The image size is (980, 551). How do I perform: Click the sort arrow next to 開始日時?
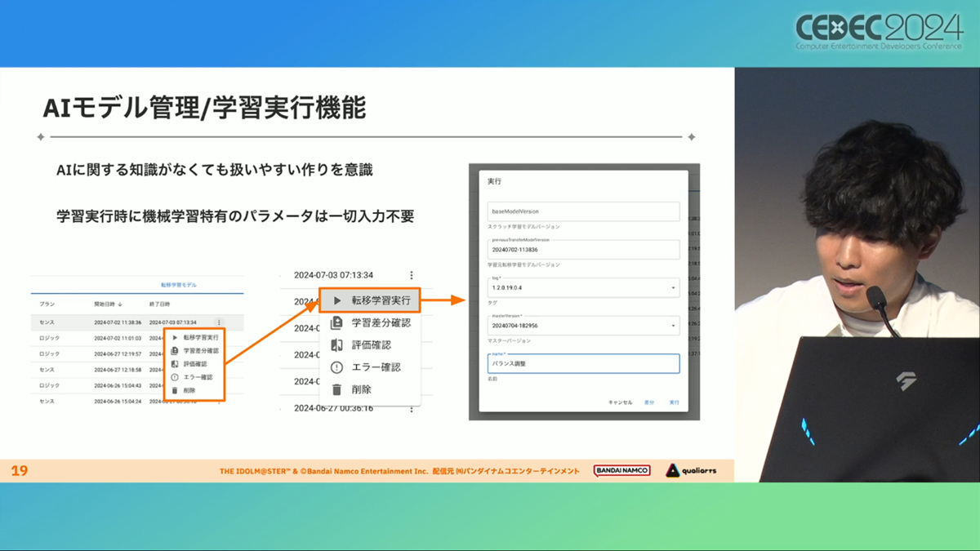tap(121, 304)
